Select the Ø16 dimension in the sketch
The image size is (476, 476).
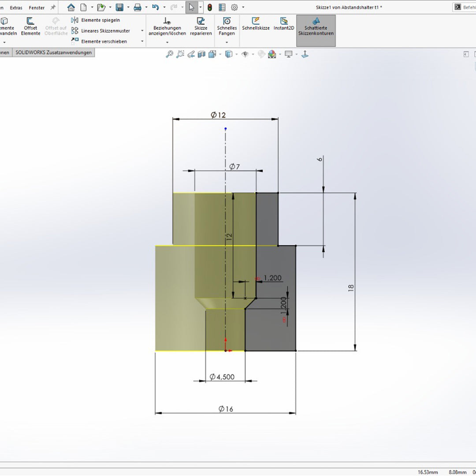click(x=226, y=409)
